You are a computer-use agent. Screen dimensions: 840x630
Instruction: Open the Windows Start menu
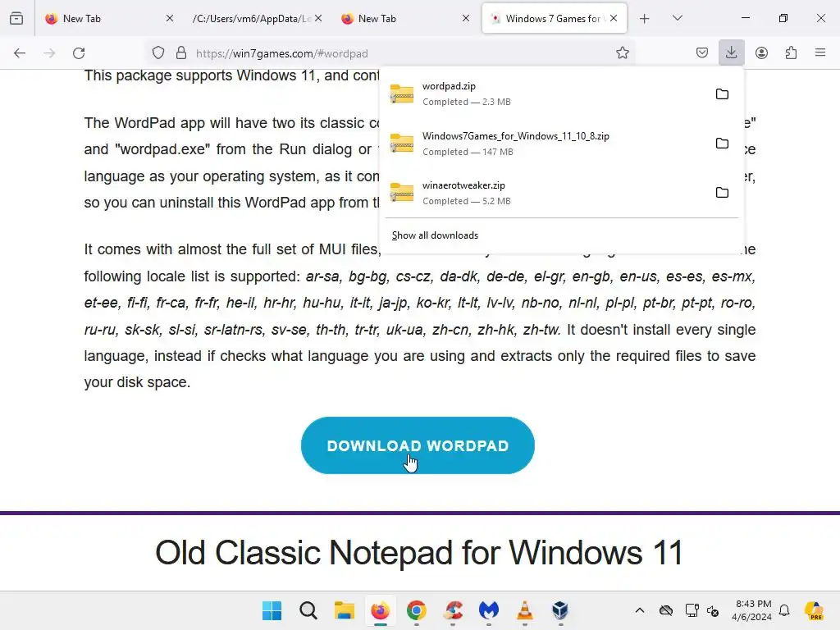point(272,610)
